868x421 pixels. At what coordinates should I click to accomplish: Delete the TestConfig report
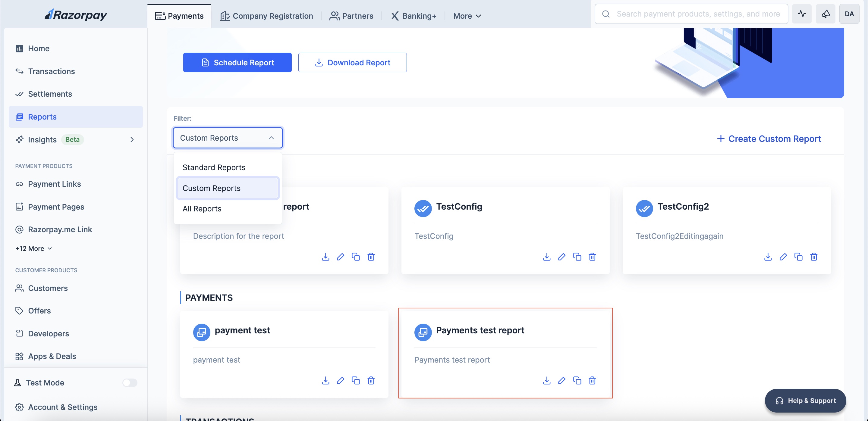[x=592, y=257]
